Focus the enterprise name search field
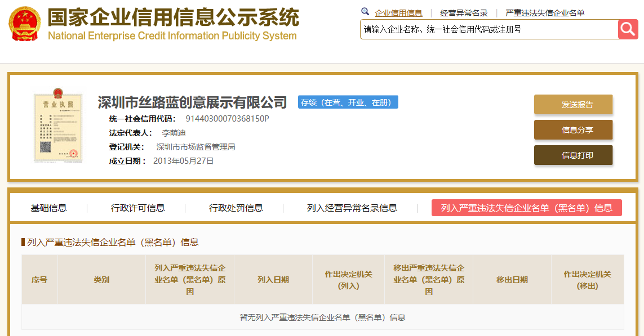 (489, 29)
